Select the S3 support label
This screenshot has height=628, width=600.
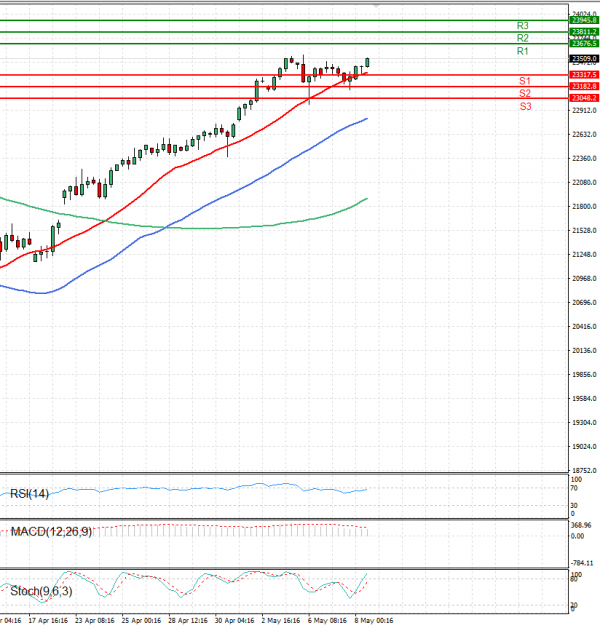(x=524, y=106)
